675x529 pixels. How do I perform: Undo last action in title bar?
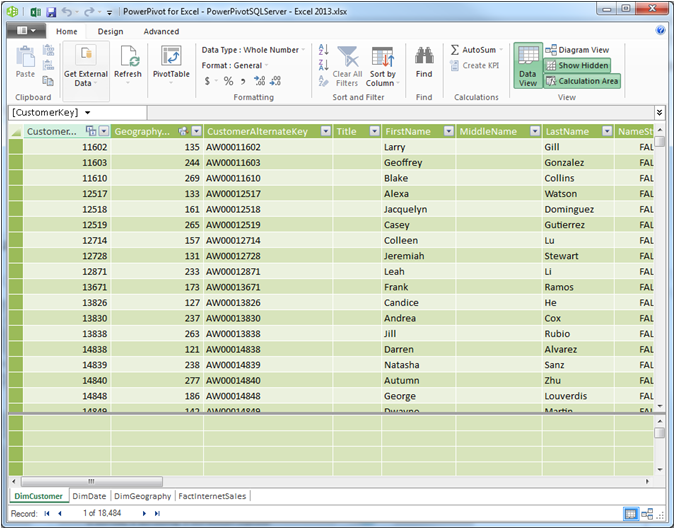click(x=66, y=12)
